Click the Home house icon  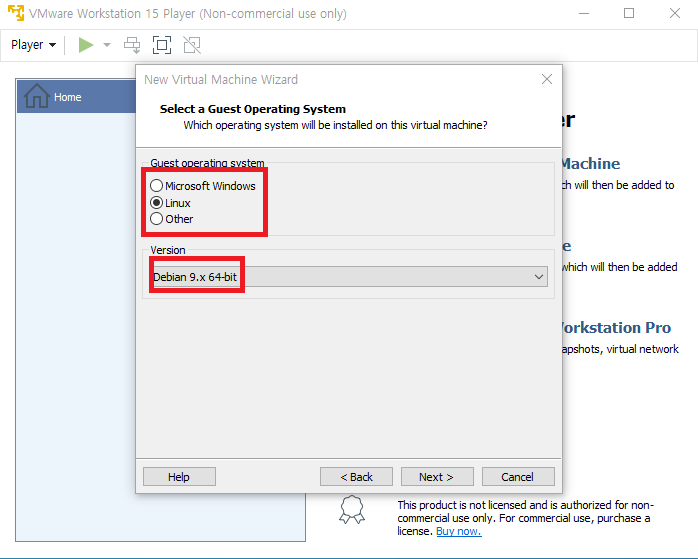pos(37,96)
